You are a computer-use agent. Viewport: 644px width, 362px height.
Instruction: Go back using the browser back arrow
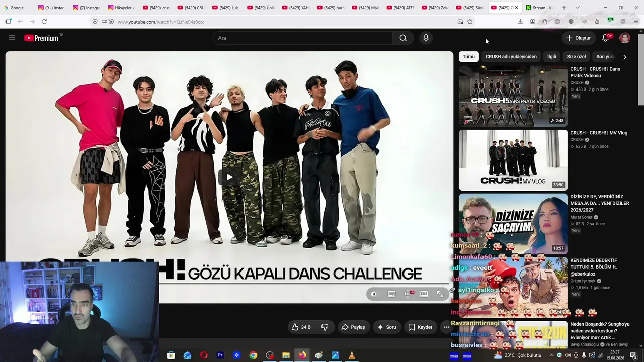point(20,22)
